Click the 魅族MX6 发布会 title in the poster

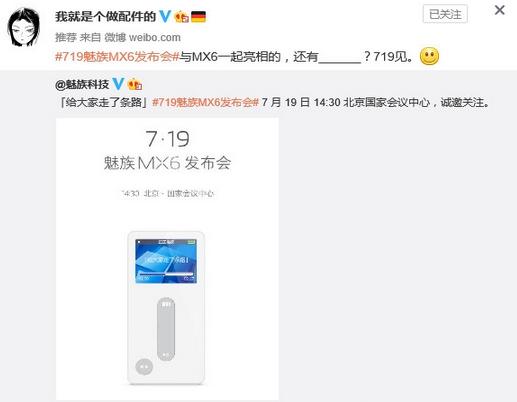coord(167,163)
